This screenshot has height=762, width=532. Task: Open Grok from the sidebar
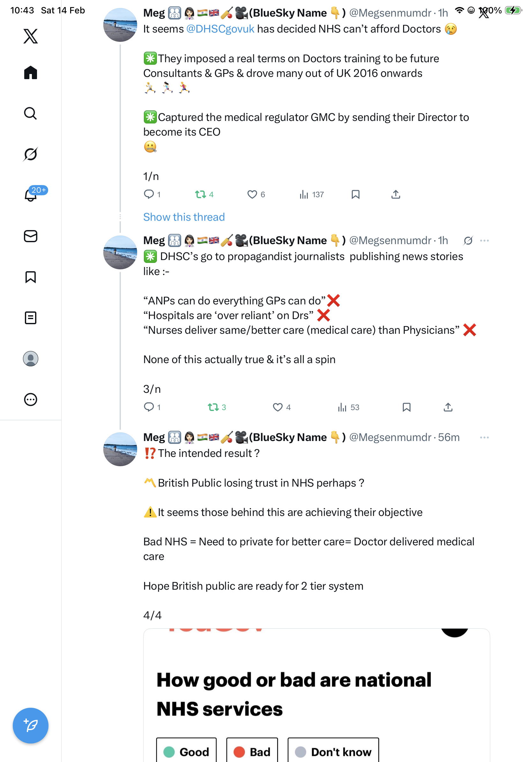31,154
